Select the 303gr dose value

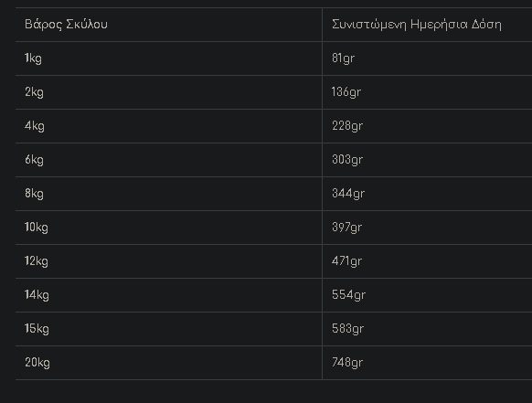click(347, 160)
